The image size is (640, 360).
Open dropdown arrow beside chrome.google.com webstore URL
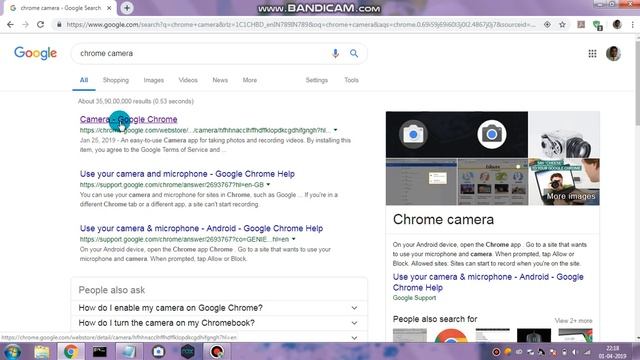[x=336, y=130]
